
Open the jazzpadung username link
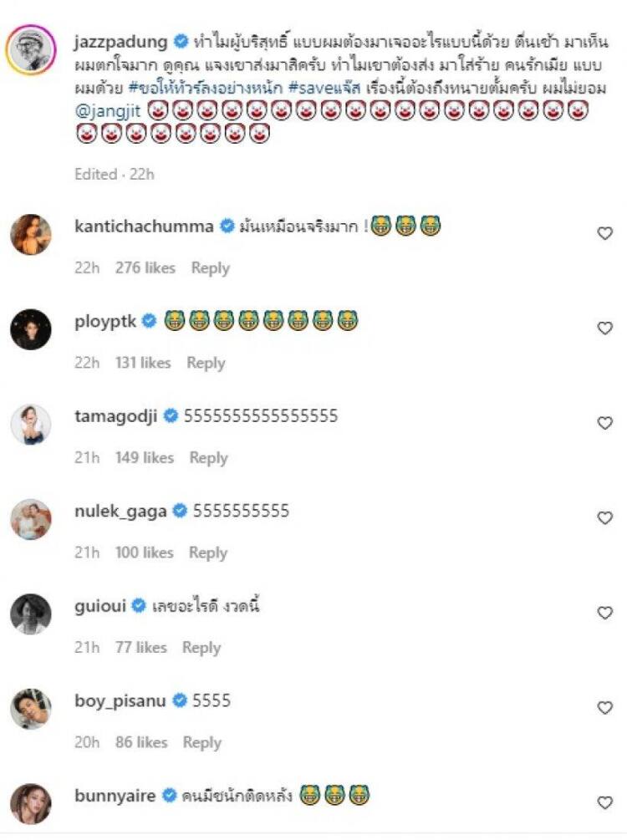point(122,40)
